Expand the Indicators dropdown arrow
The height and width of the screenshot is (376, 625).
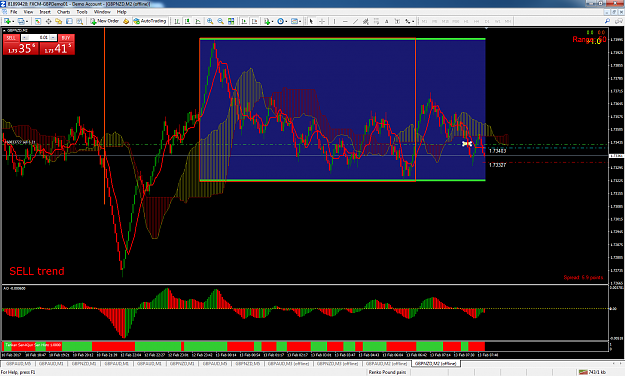click(x=272, y=22)
